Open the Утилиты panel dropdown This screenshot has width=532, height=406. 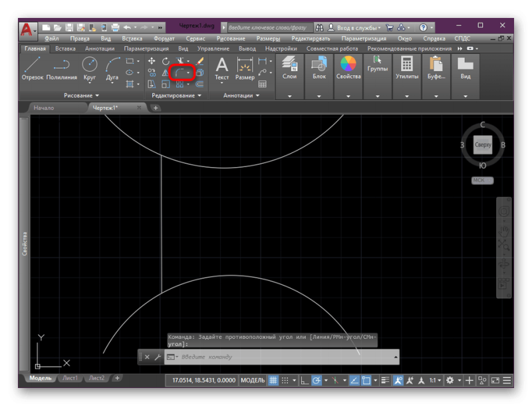(x=407, y=97)
